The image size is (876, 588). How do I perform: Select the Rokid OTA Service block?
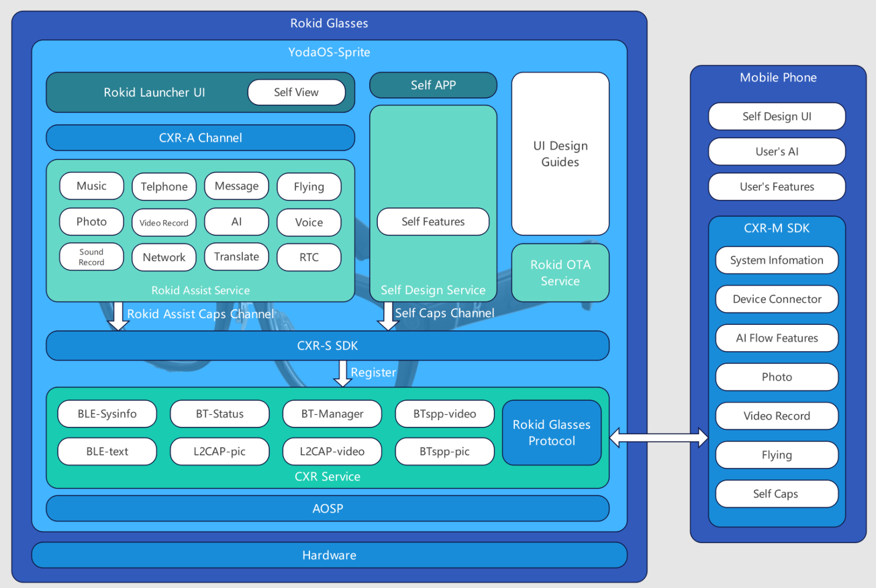coord(561,273)
